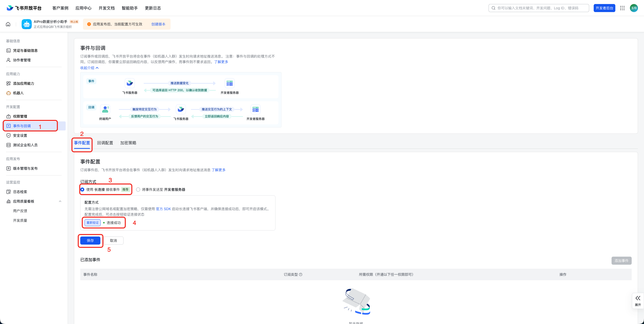Open the 官方 SDK link
Screen dimensions: 644x324
(x=164, y=209)
